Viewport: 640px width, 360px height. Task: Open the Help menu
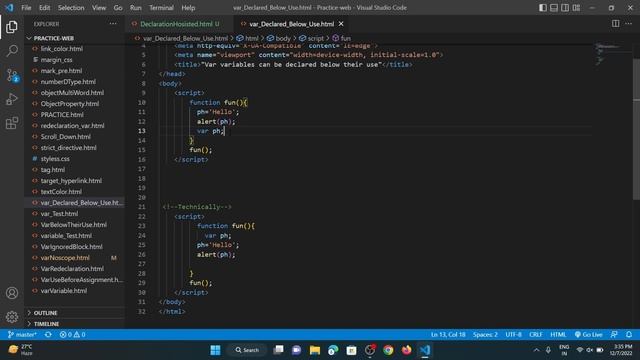click(188, 8)
